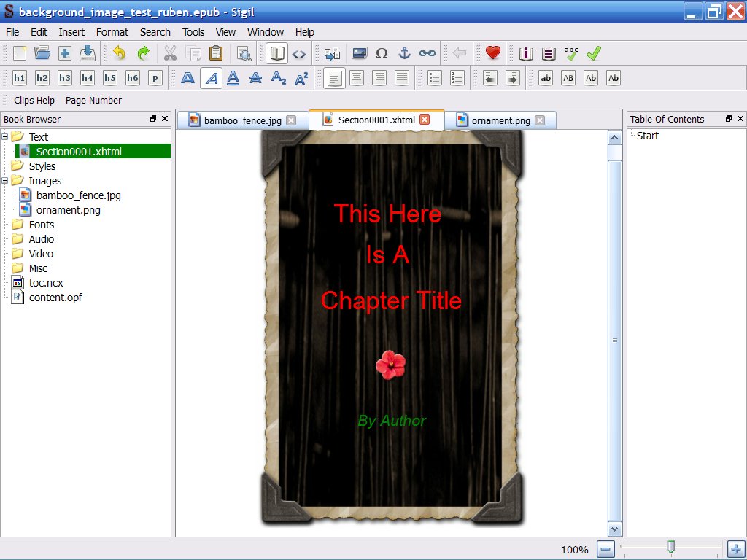Open the Tools menu

[x=193, y=32]
